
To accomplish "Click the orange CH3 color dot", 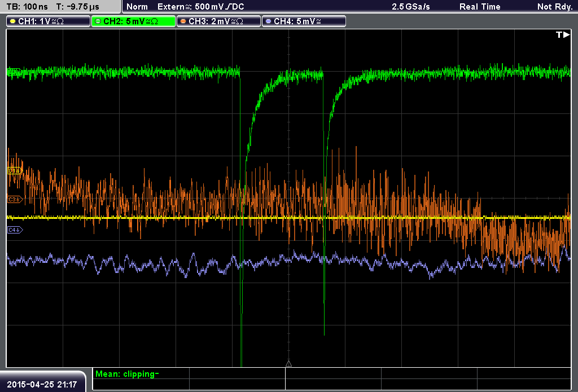I will 183,21.
